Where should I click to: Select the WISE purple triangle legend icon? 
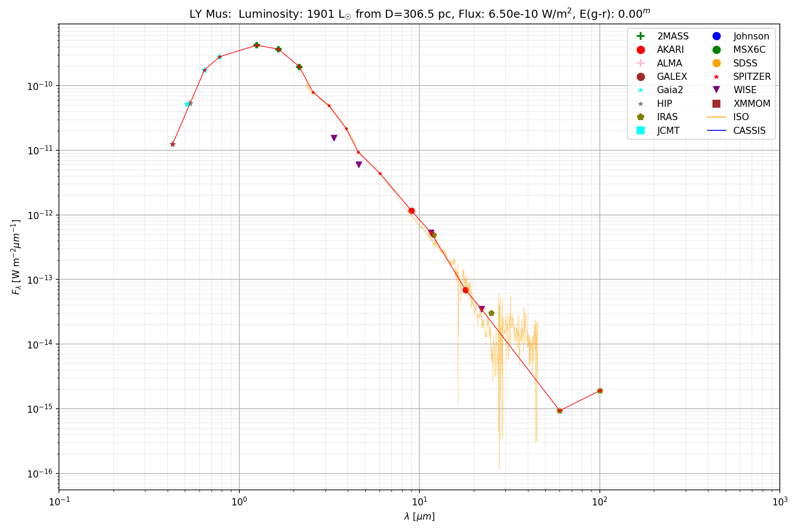716,90
